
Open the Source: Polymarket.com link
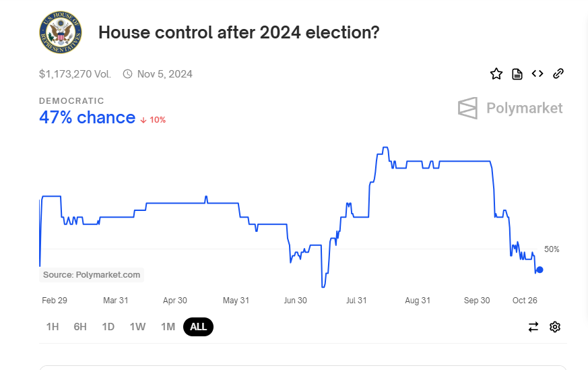[x=92, y=275]
